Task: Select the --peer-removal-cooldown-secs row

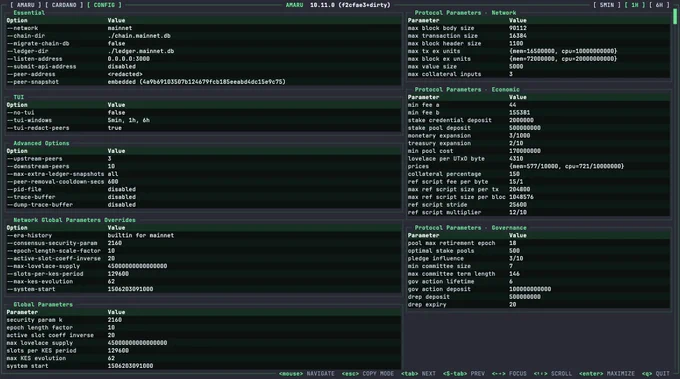Action: tap(204, 182)
